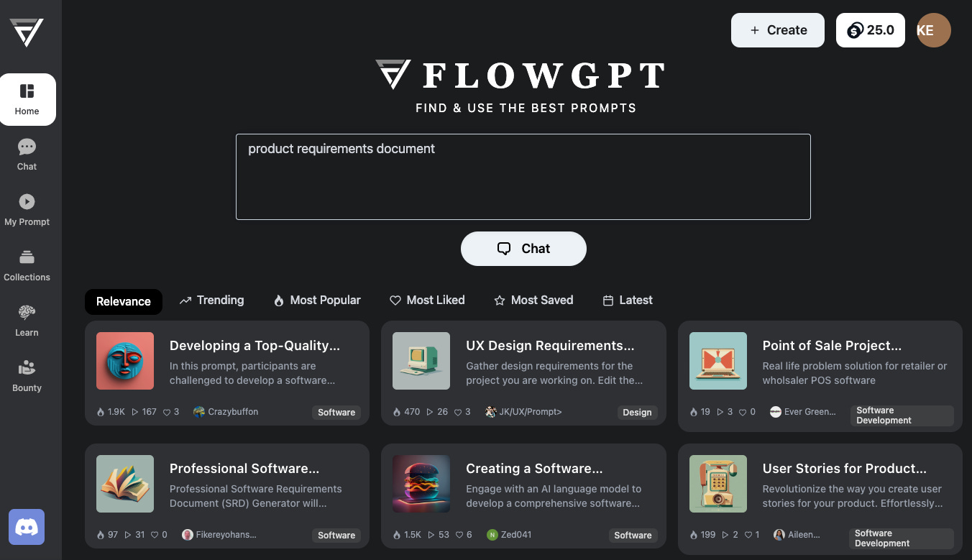Click into the prompt search text box
This screenshot has height=560, width=972.
pyautogui.click(x=523, y=177)
